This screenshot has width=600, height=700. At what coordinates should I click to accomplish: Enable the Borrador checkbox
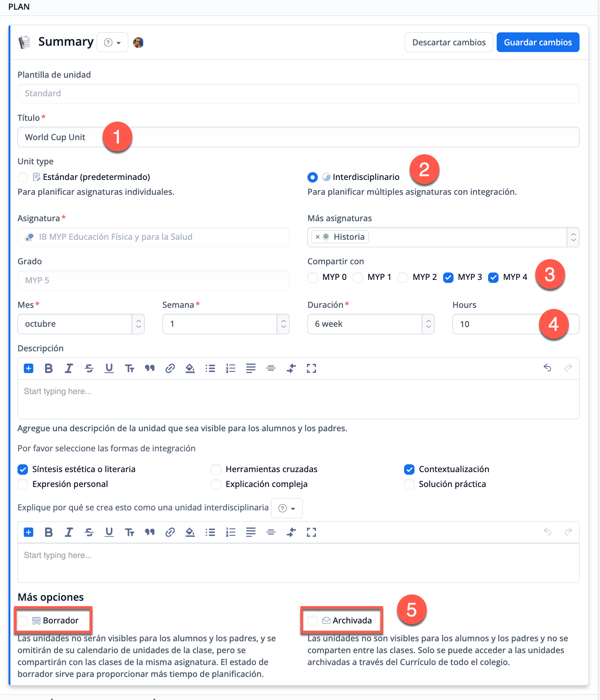click(23, 620)
